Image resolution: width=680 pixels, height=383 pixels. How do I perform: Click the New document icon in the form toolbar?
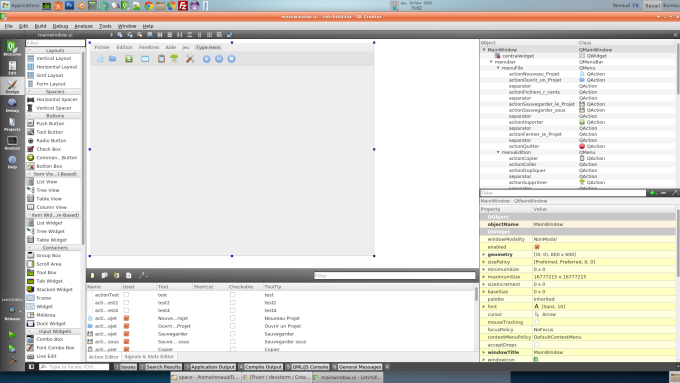pyautogui.click(x=100, y=59)
